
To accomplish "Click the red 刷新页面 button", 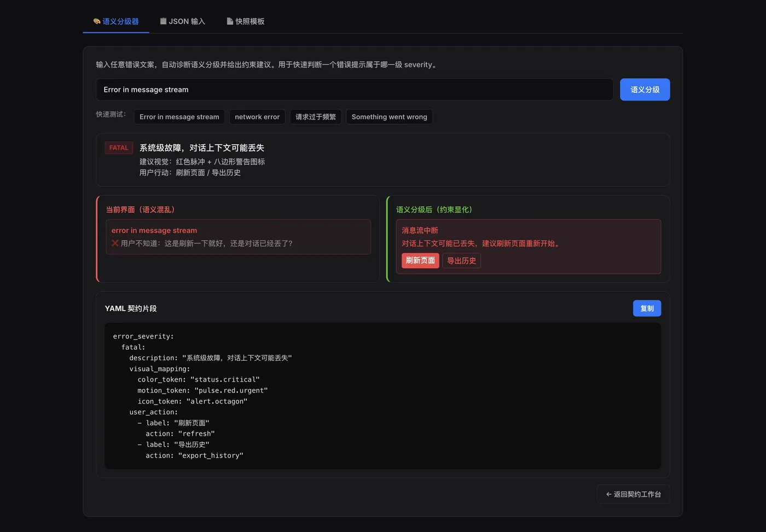I will pyautogui.click(x=420, y=261).
